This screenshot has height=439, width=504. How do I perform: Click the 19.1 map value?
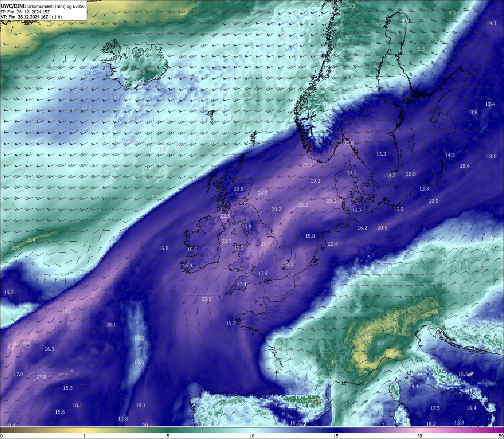point(141,405)
